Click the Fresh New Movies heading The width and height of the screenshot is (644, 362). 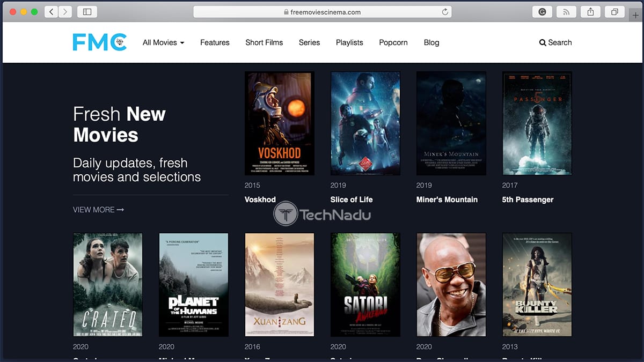pyautogui.click(x=120, y=124)
